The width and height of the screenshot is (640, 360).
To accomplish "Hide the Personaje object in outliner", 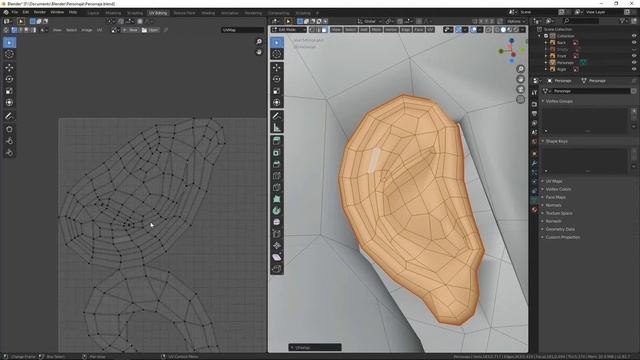I will tap(634, 62).
